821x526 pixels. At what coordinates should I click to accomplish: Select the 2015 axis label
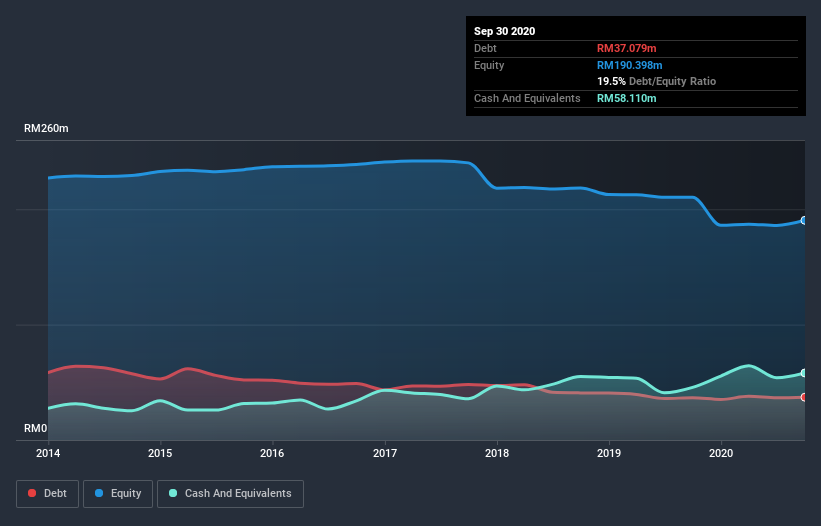pos(160,453)
